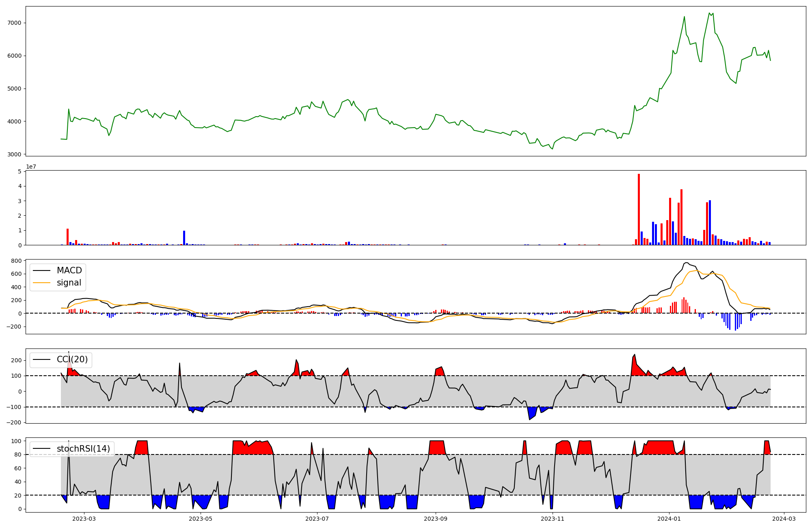The height and width of the screenshot is (528, 812).
Task: Click the black MACD legend line sample
Action: click(41, 270)
